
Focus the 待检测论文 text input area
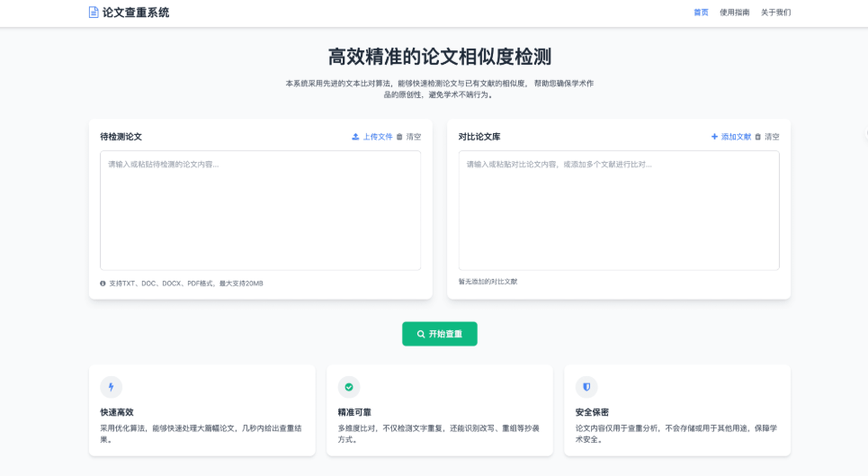pos(260,210)
